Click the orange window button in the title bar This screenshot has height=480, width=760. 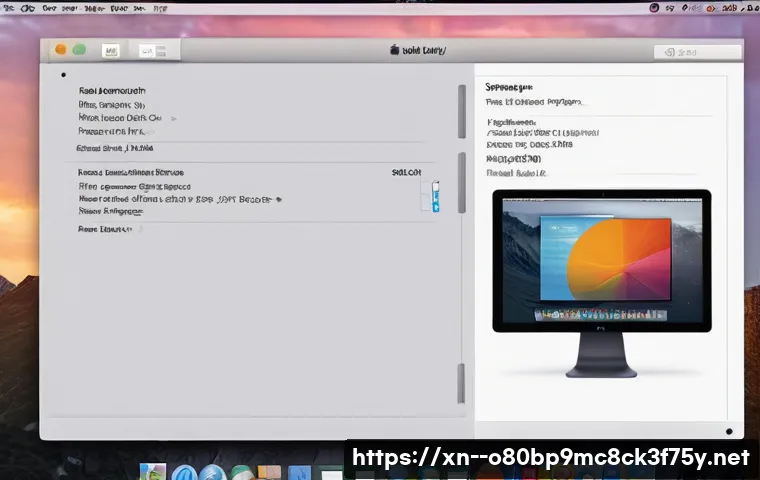(60, 49)
